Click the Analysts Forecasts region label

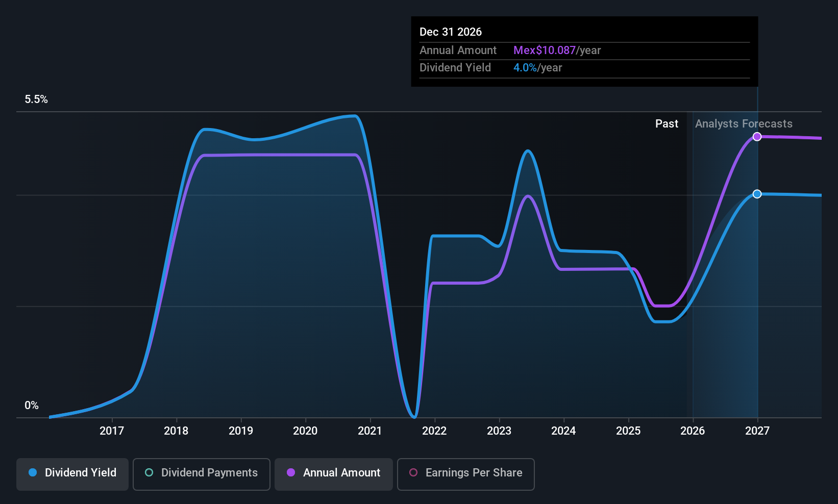point(744,124)
